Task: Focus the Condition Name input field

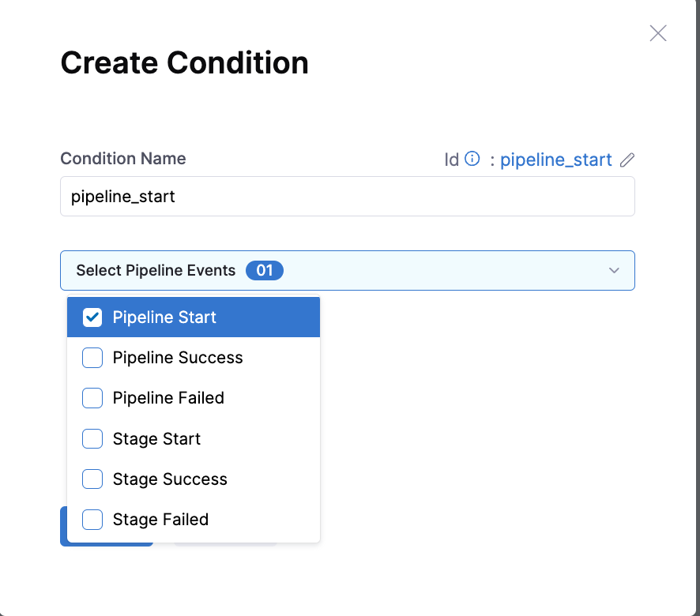Action: click(x=348, y=197)
